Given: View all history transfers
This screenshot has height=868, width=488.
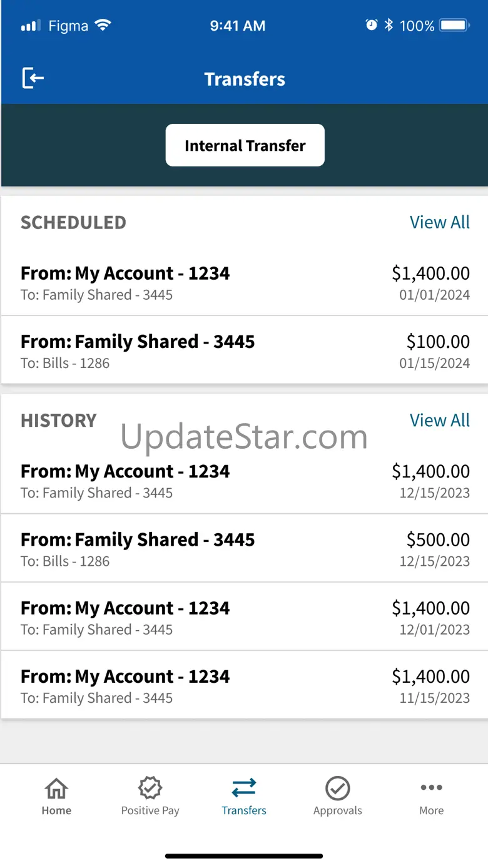Looking at the screenshot, I should (x=439, y=421).
